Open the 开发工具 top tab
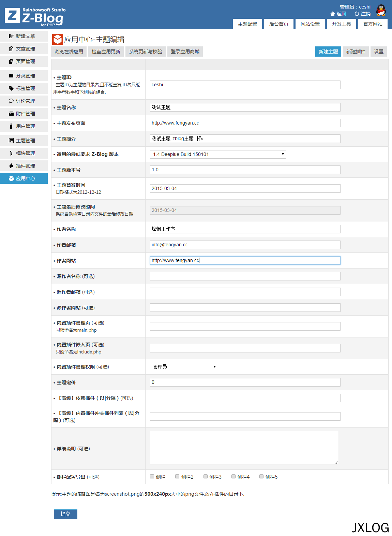This screenshot has width=392, height=536. pyautogui.click(x=342, y=24)
